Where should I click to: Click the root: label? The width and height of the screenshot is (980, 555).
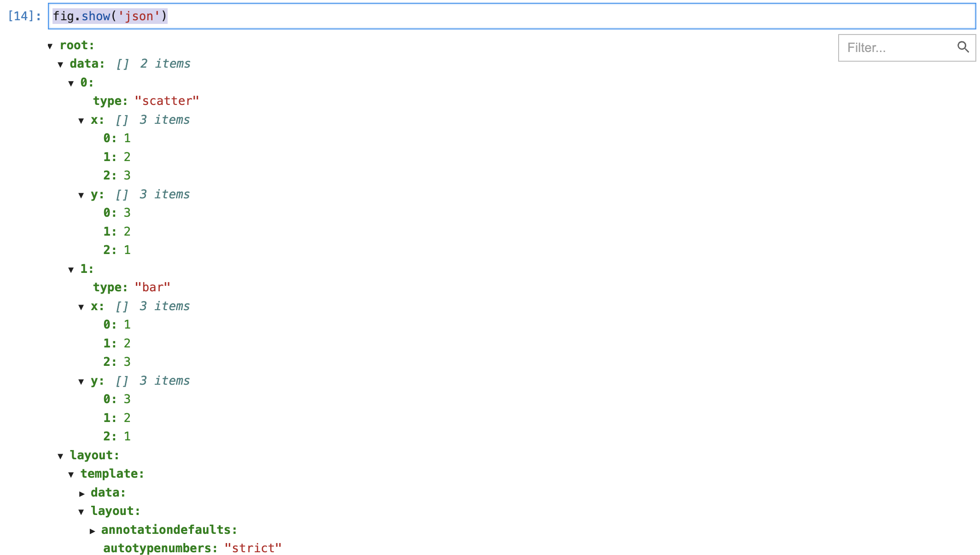click(x=77, y=45)
